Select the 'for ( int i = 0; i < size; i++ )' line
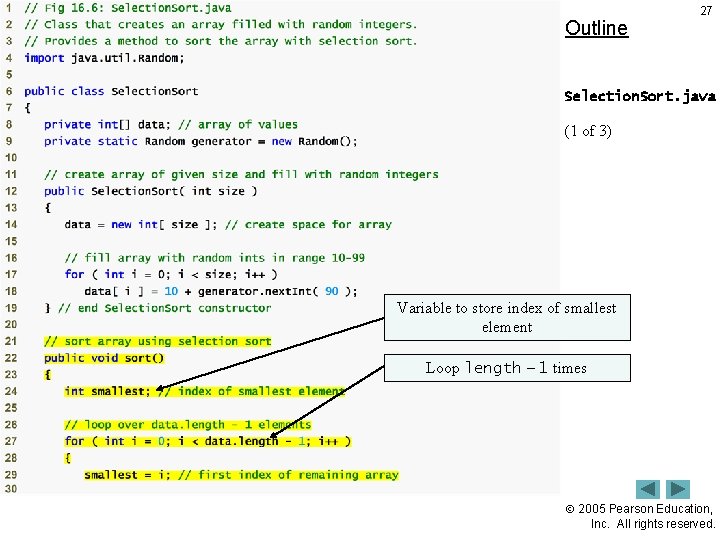 click(171, 275)
